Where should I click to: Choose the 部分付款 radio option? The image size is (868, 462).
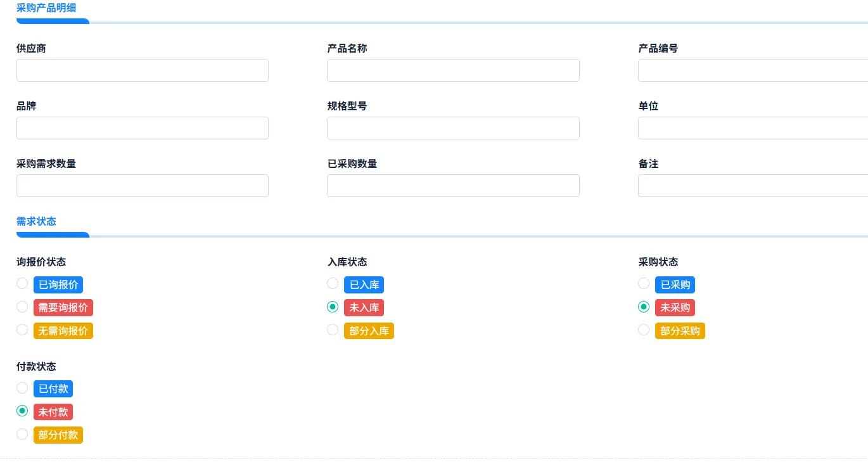click(22, 434)
